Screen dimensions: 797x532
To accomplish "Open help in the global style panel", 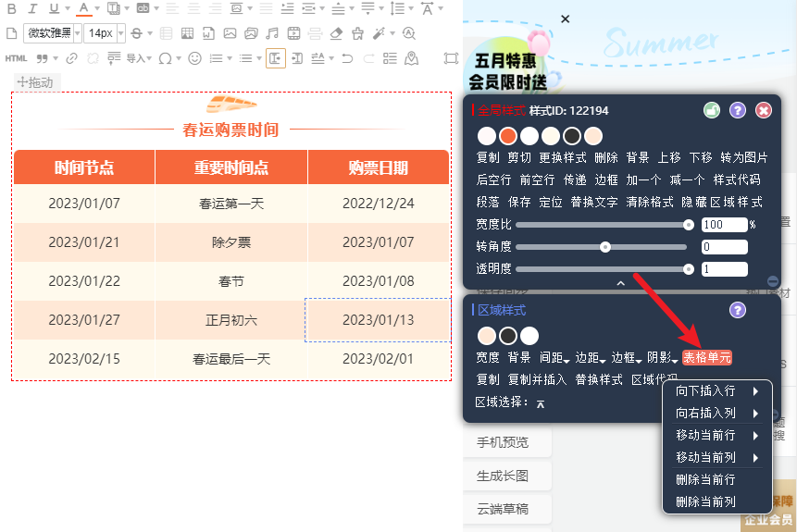I will pos(738,110).
